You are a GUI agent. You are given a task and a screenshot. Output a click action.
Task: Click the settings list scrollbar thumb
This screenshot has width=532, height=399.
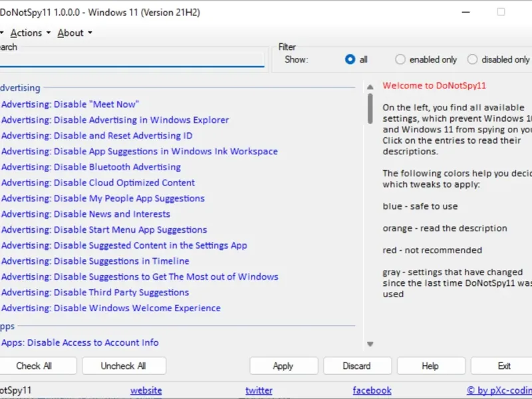(370, 108)
